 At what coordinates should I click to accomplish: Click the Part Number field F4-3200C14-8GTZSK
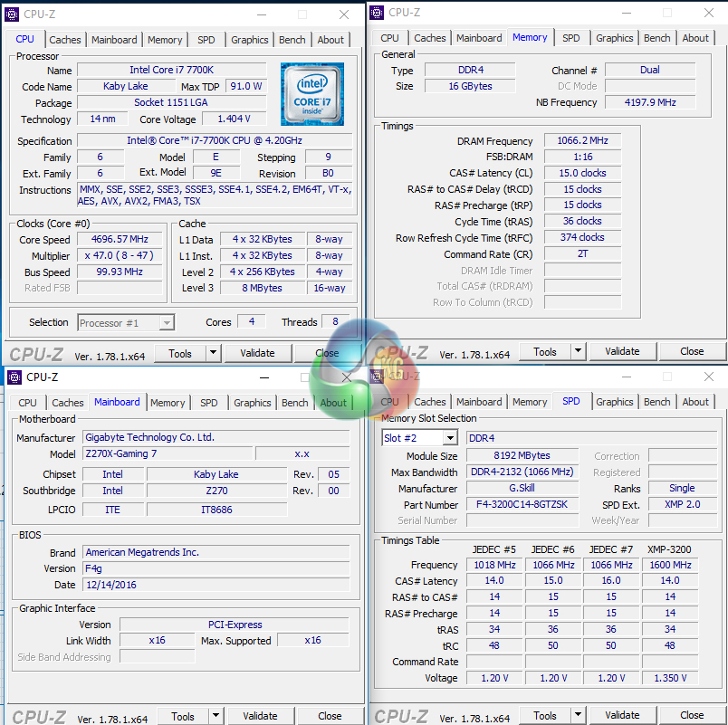point(522,504)
